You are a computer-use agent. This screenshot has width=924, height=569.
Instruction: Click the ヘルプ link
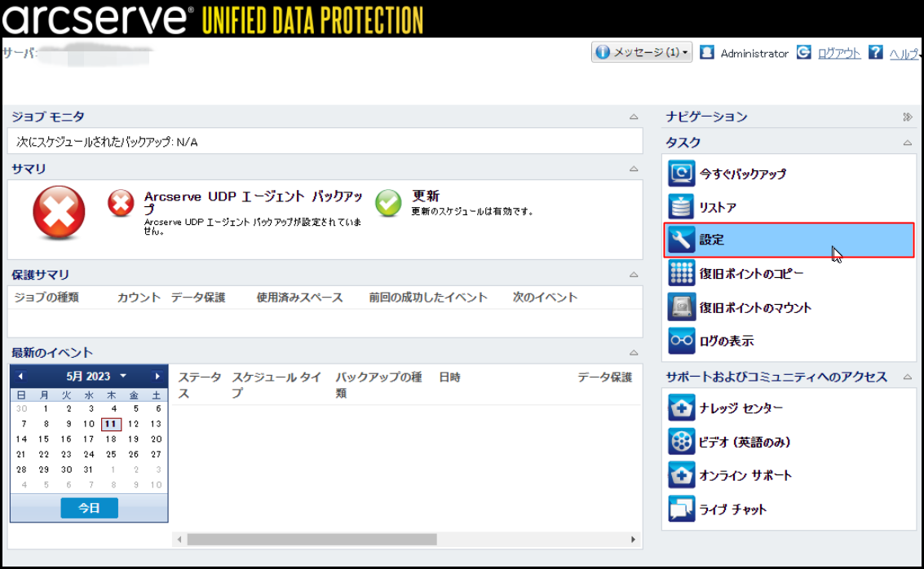(904, 54)
